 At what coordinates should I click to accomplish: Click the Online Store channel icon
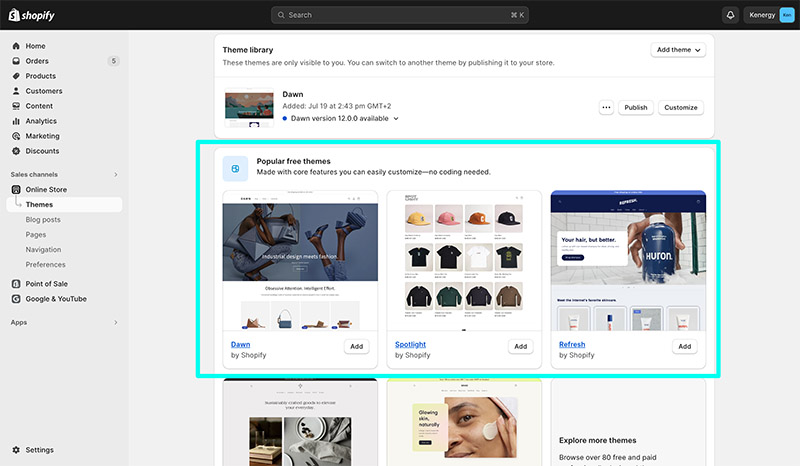(16, 189)
